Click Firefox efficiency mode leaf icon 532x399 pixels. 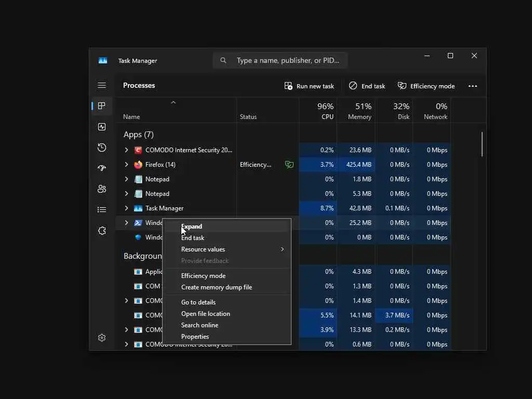tap(289, 165)
